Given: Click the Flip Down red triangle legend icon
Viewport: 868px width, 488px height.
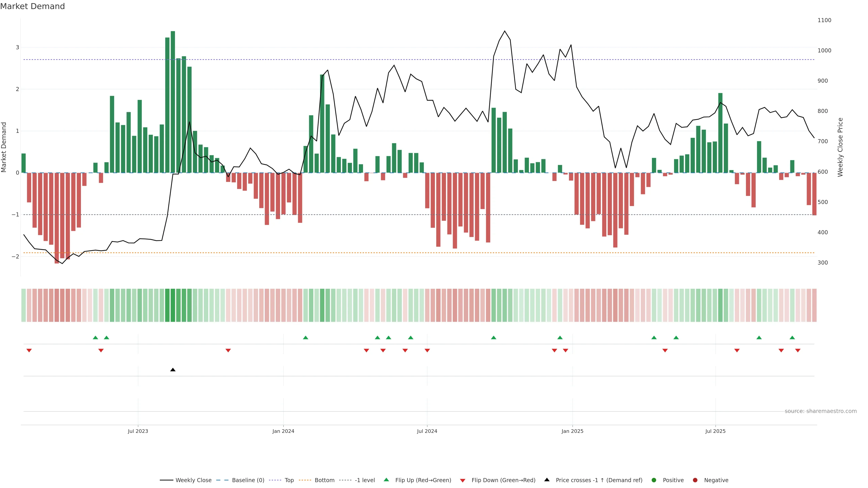Looking at the screenshot, I should coord(463,480).
